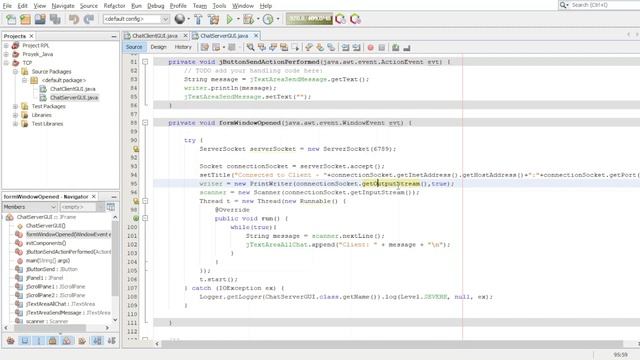Viewport: 640px width, 360px height.
Task: Click the Toggle Bookmark icon
Action: (331, 47)
